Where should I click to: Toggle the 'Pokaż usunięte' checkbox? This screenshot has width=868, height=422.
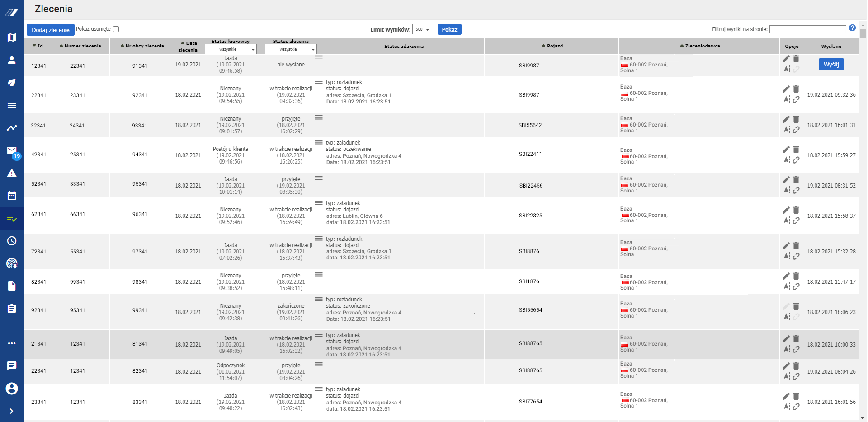(x=116, y=29)
